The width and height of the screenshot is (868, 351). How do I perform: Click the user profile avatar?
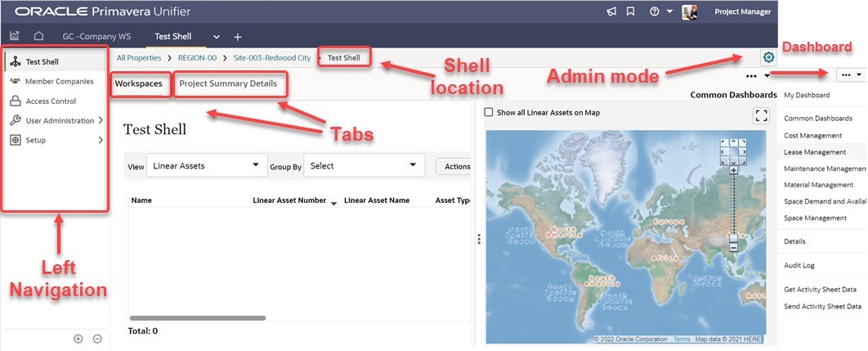pos(689,11)
